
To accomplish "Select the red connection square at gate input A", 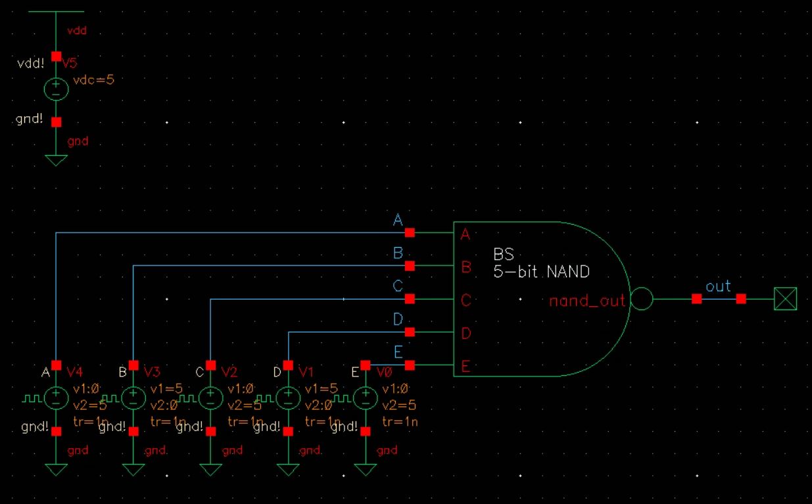I will coord(410,233).
